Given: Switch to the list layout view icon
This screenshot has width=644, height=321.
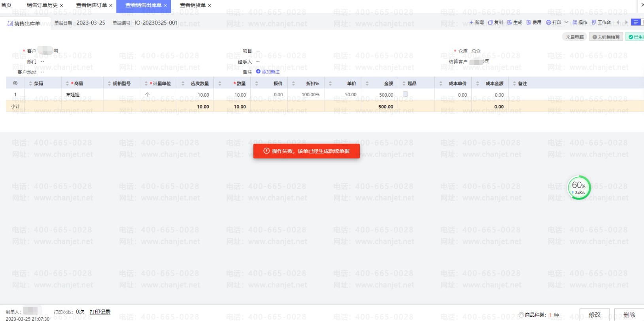Looking at the screenshot, I should tap(636, 22).
